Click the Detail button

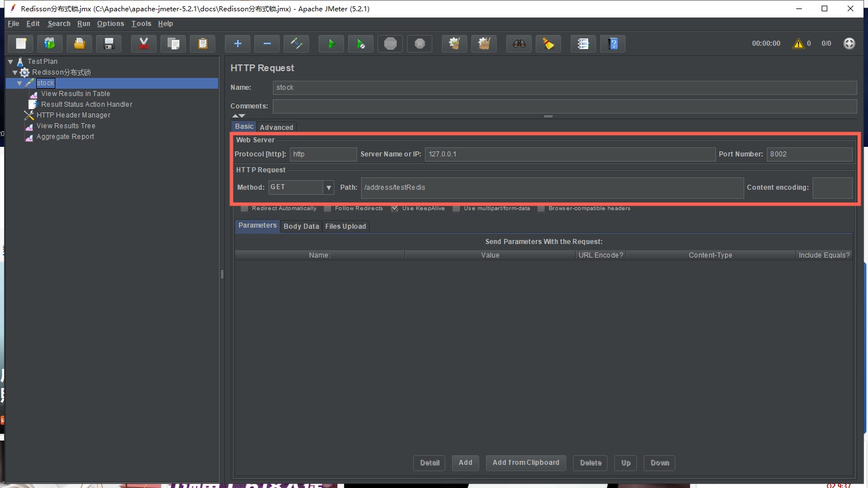(x=429, y=463)
